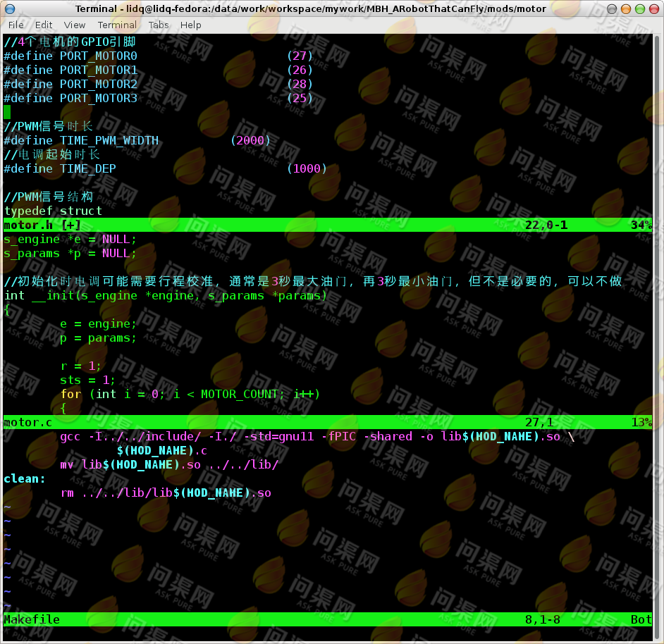Viewport: 664px width, 644px height.
Task: Click the Bot indicator of Makefile
Action: tap(641, 619)
